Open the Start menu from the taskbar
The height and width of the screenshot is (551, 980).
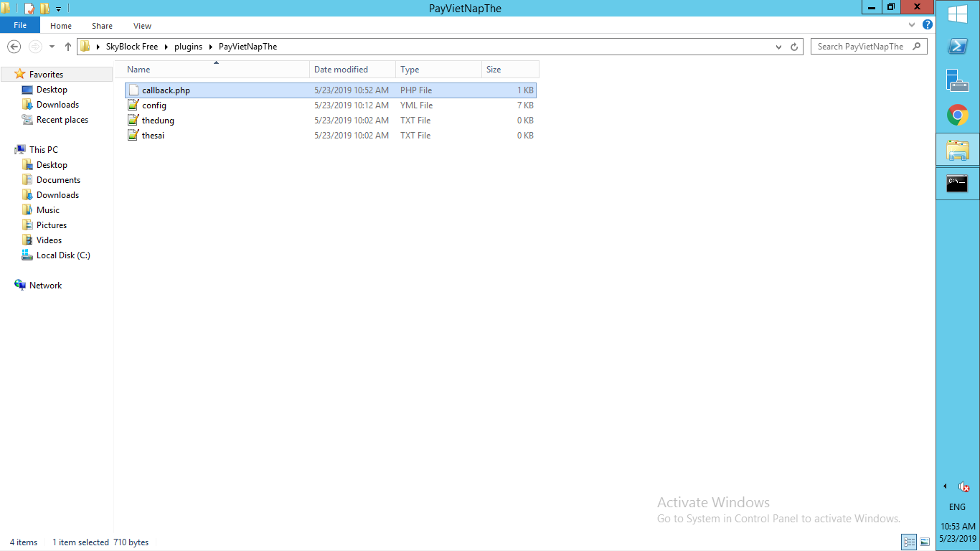[958, 14]
